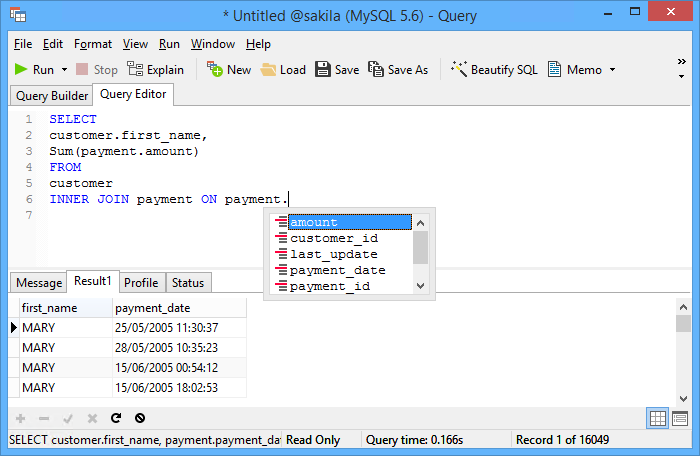Click the Save As toolbar icon

[375, 69]
